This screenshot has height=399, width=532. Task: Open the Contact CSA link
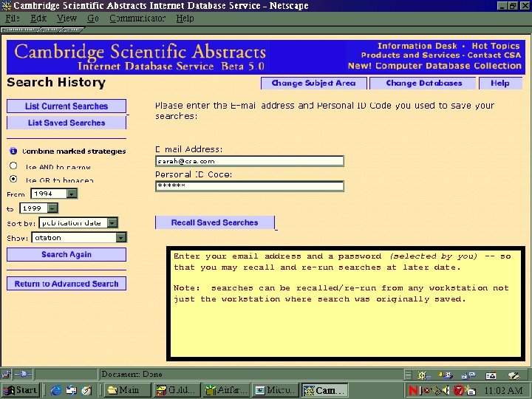[494, 55]
